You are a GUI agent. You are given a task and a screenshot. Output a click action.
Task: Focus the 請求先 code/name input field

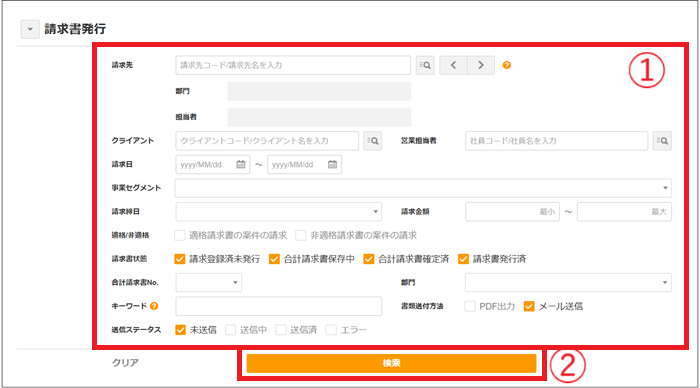293,65
